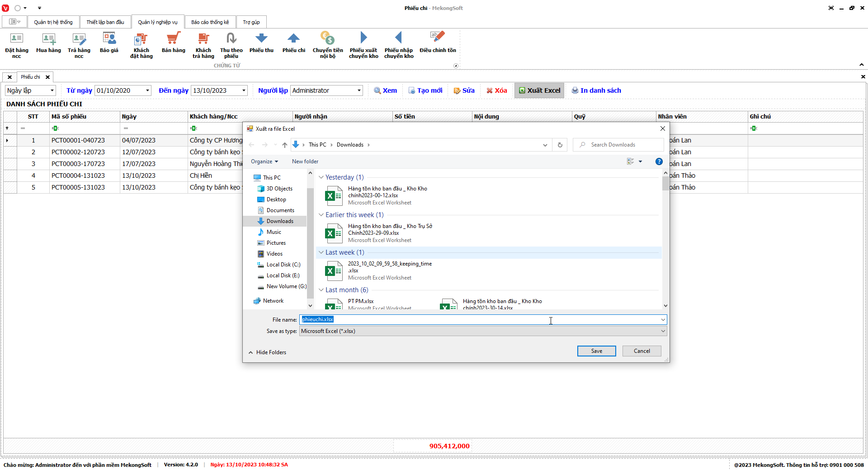Hide Folders pane in dialog
The image size is (868, 470).
pos(267,352)
